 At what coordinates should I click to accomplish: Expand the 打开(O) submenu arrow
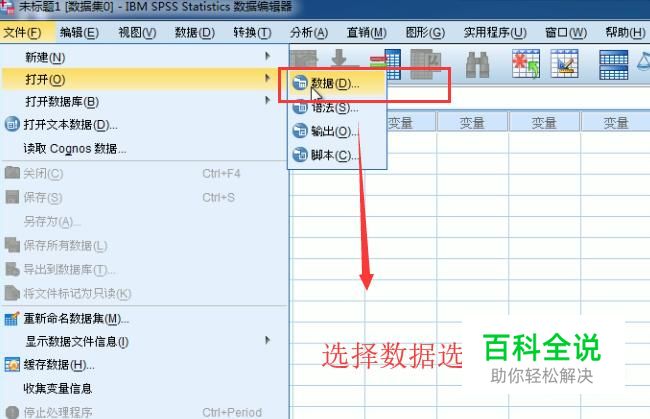(x=268, y=78)
